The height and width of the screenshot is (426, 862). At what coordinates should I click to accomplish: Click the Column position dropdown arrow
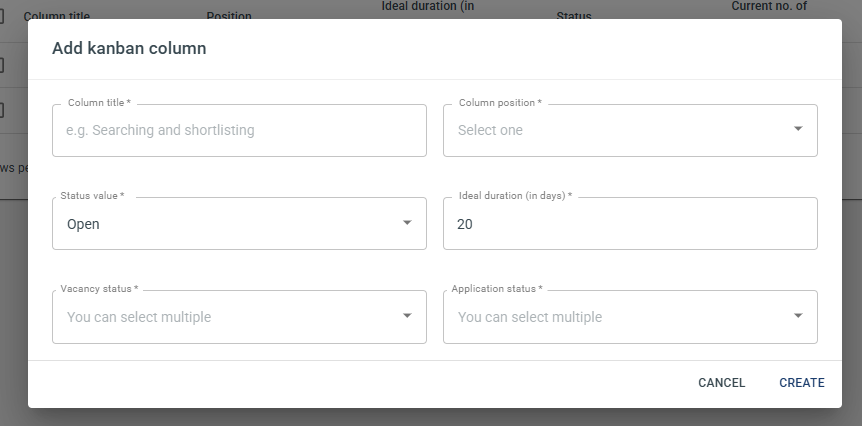tap(798, 129)
